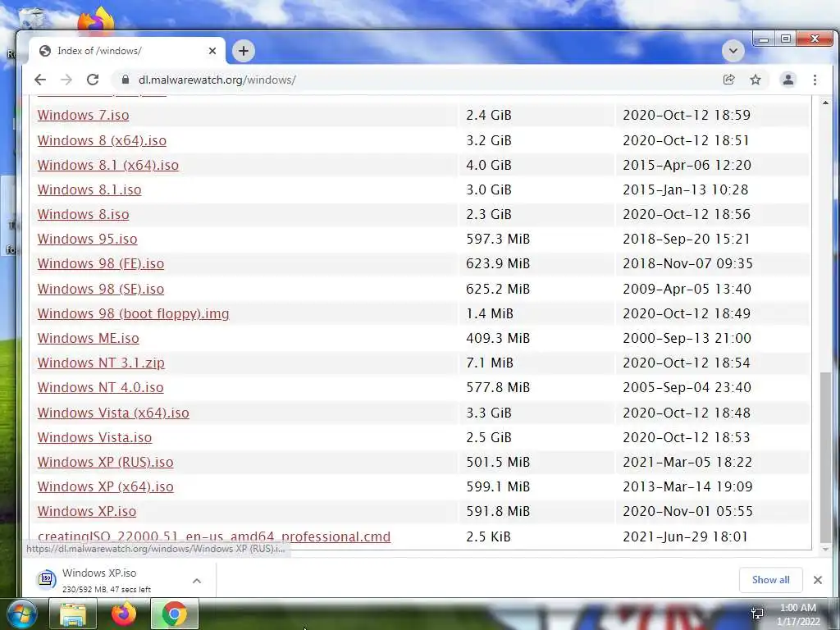Click date 2021-Mar-05 18:22
Screen dimensions: 840x630
[687, 462]
